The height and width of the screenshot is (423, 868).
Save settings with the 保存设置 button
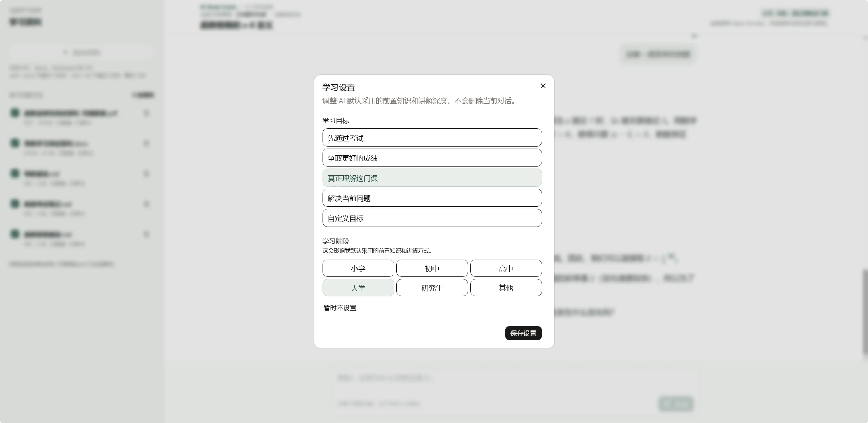coord(523,333)
